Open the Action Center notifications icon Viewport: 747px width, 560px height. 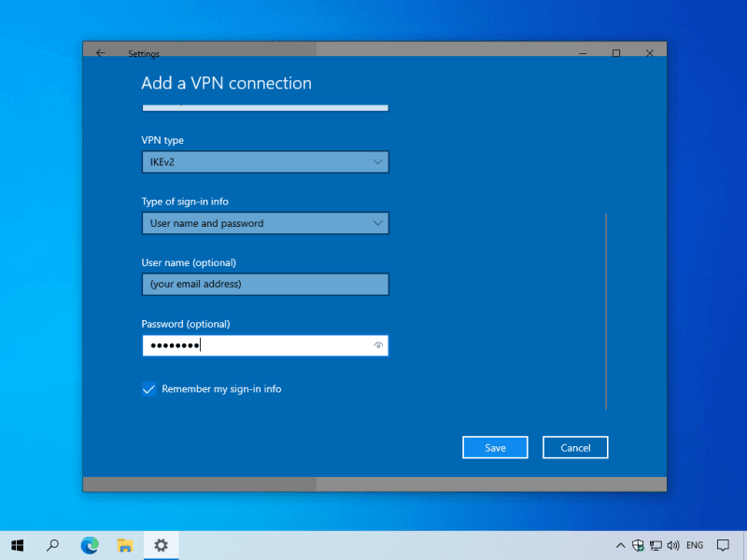tap(723, 545)
